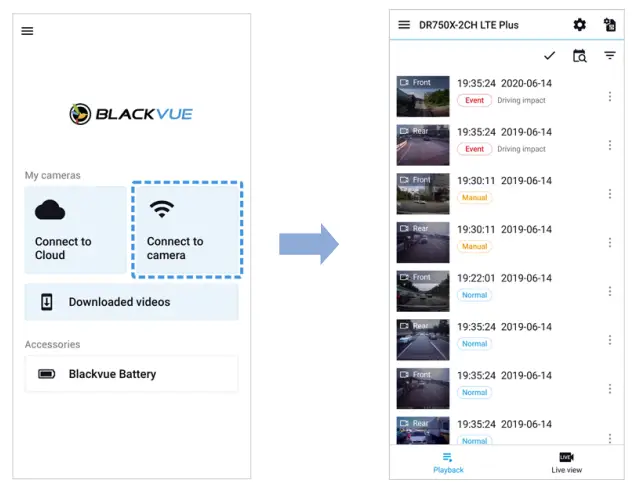This screenshot has height=492, width=633.
Task: Open more options for first Manual Front video
Action: coord(610,194)
